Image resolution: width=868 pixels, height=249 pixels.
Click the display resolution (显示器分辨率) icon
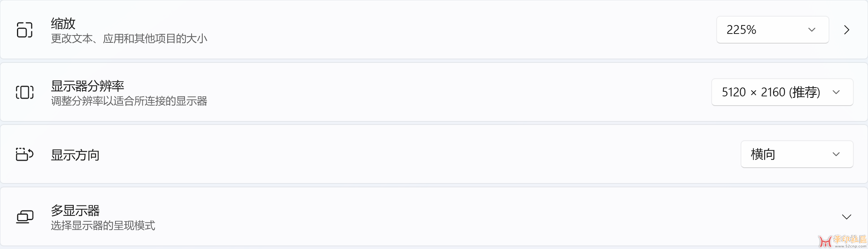[x=25, y=92]
